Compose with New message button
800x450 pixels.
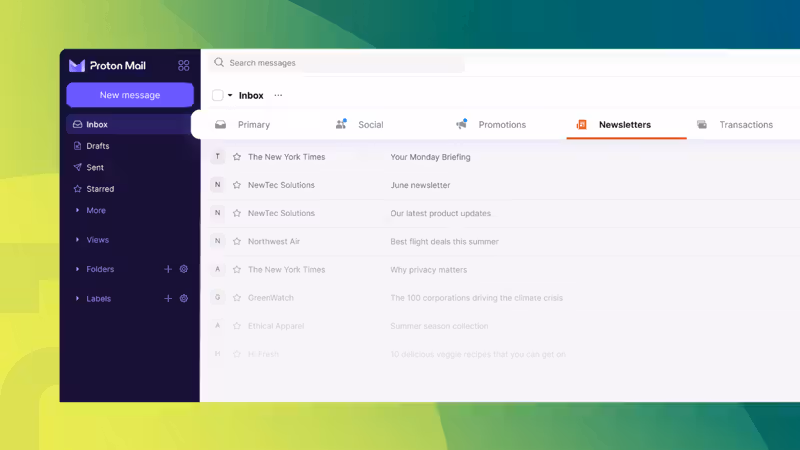[x=130, y=95]
